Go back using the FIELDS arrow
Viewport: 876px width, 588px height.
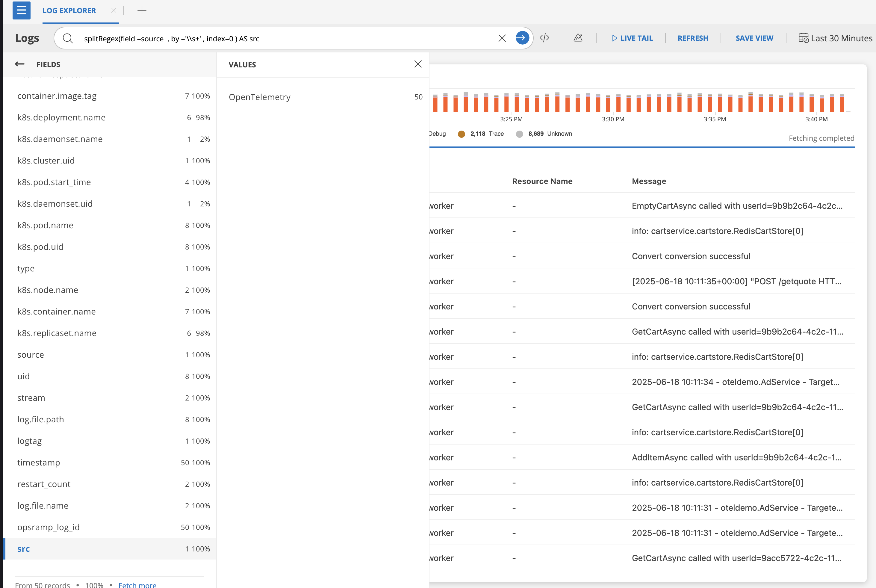[x=20, y=64]
